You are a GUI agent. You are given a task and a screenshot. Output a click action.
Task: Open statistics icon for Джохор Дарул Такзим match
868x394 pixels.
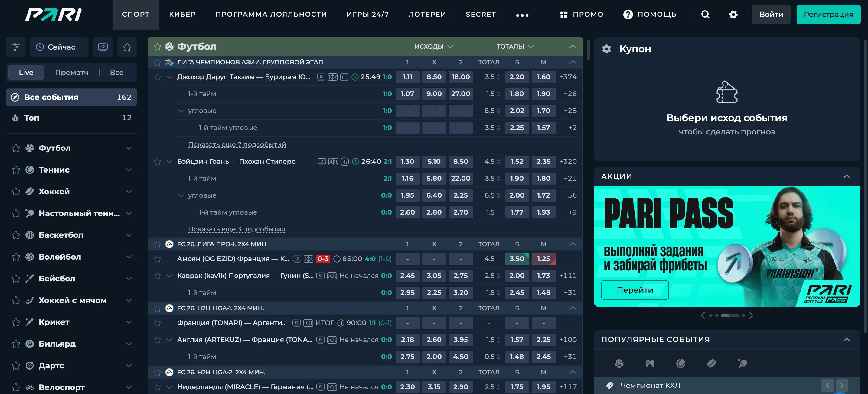point(344,77)
